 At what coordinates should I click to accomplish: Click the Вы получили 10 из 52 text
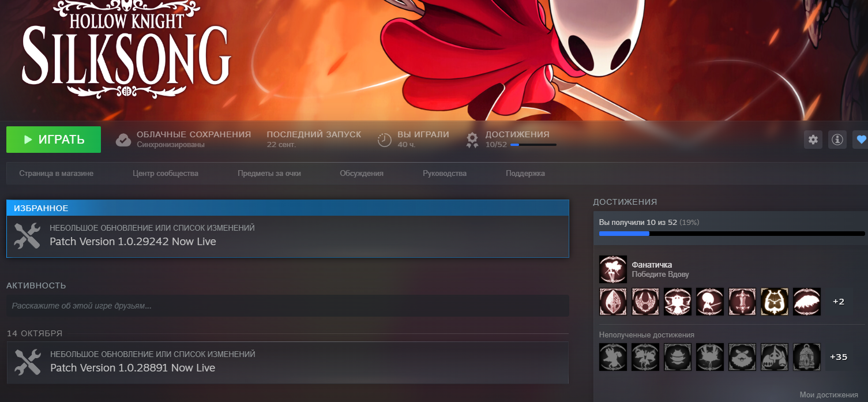638,222
